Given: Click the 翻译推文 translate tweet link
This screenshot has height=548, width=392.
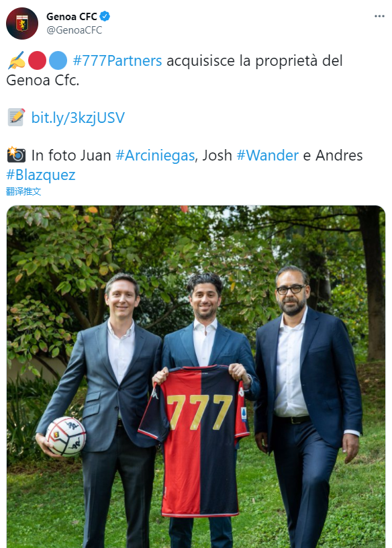Looking at the screenshot, I should click(x=23, y=191).
